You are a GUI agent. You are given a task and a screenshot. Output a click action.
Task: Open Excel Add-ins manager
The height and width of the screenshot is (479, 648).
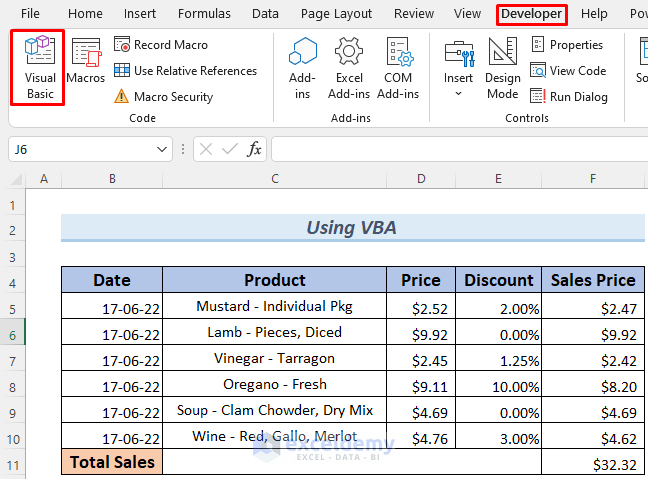click(x=349, y=68)
